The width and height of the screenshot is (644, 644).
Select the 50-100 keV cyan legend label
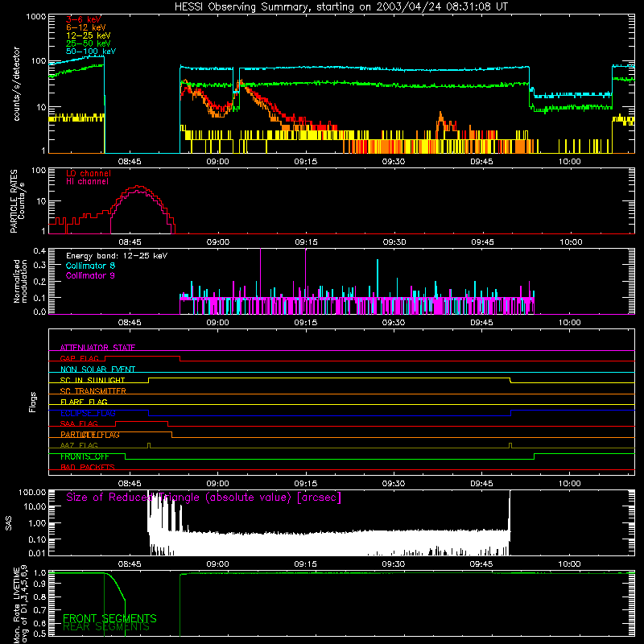click(91, 52)
